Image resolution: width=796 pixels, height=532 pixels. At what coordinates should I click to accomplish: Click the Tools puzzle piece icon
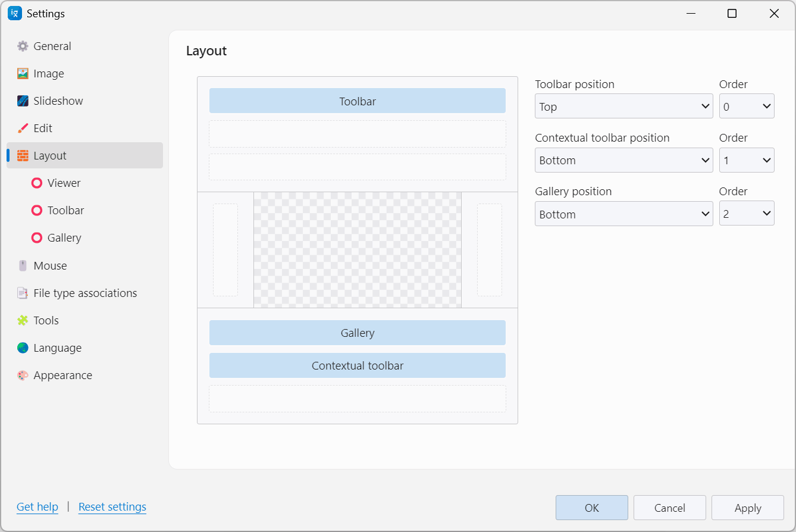(23, 321)
